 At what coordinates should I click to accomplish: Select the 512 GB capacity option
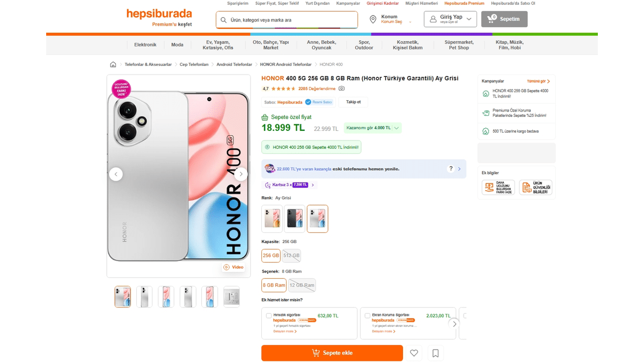tap(291, 255)
